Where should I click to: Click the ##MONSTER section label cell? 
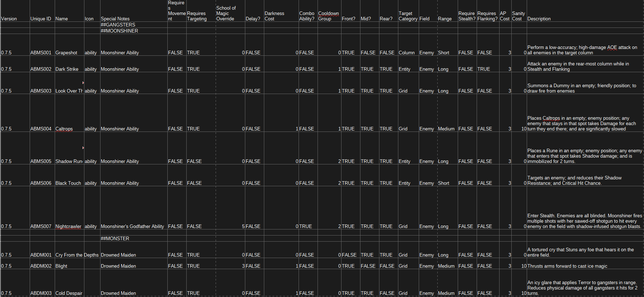(x=115, y=238)
